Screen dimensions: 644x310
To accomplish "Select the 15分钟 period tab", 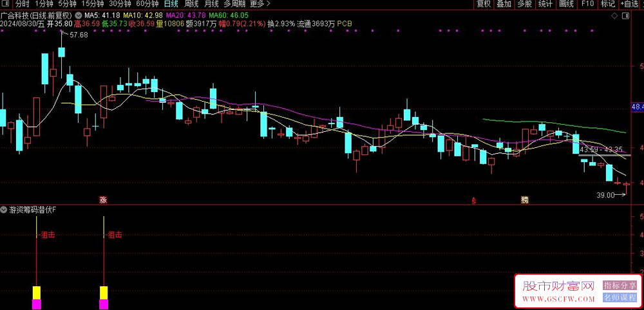I will pos(91,4).
